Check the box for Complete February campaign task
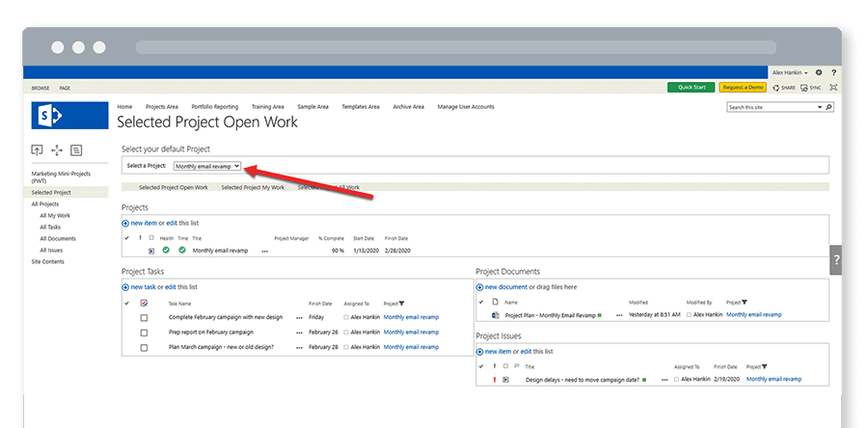Screen dimensions: 868x428 click(x=144, y=317)
